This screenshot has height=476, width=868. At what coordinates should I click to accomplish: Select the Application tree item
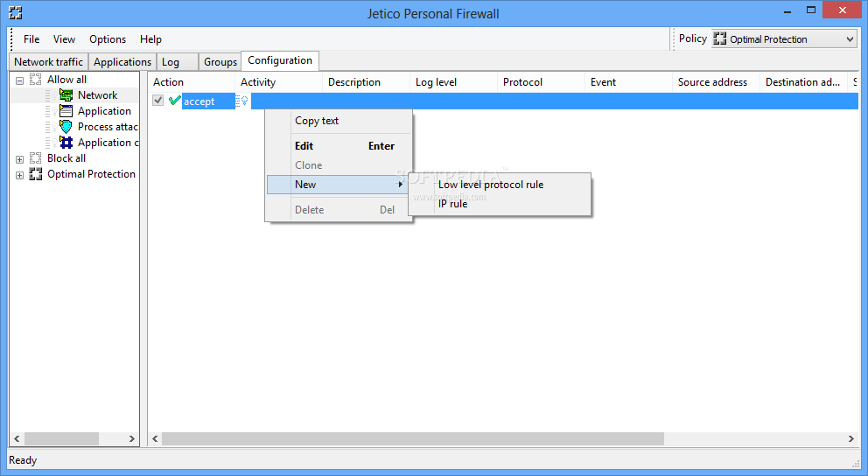click(105, 111)
